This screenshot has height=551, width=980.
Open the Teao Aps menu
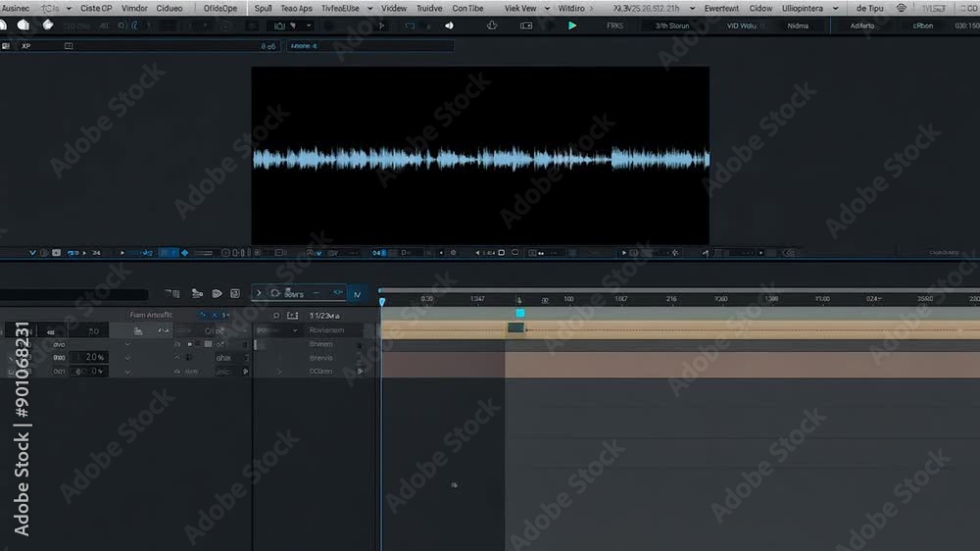[x=296, y=8]
